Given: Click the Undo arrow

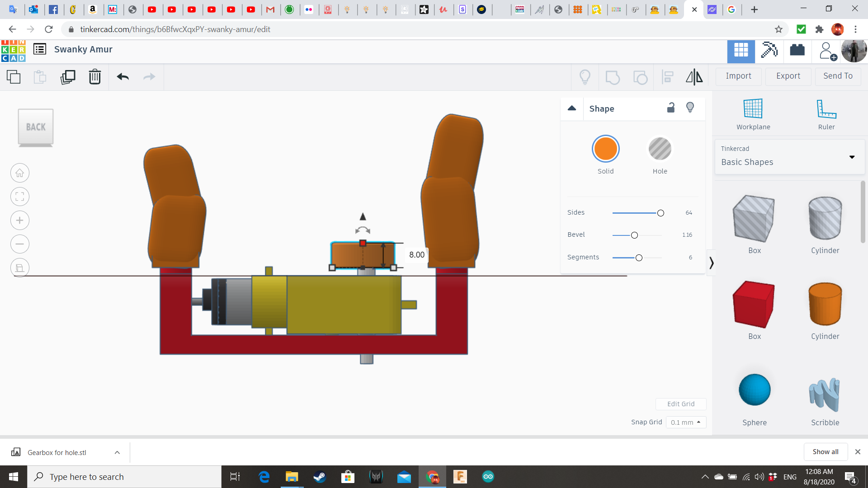Looking at the screenshot, I should point(123,77).
